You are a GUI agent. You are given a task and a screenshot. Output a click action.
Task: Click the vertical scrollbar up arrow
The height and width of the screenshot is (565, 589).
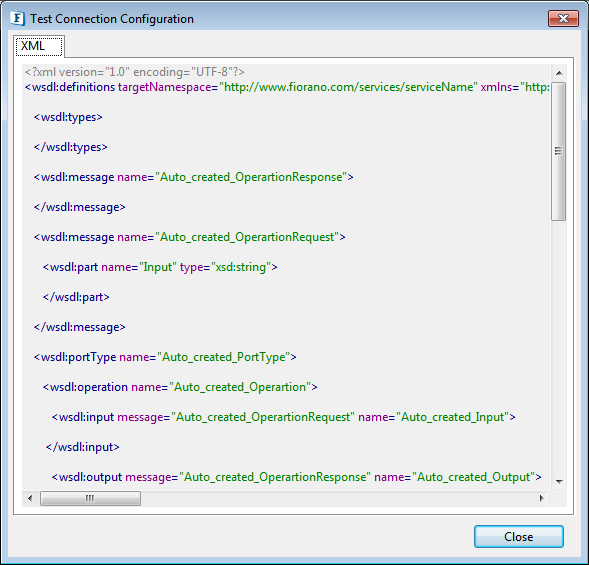tap(559, 73)
